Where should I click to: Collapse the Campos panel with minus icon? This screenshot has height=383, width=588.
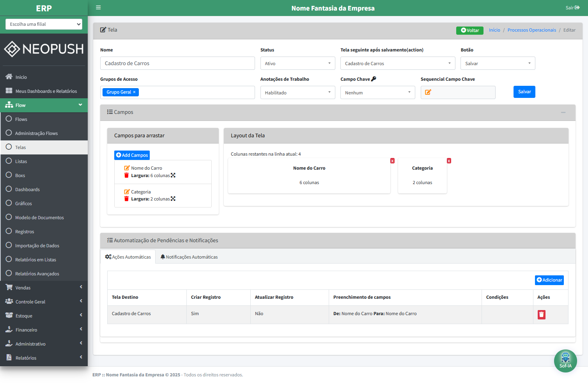coord(563,112)
